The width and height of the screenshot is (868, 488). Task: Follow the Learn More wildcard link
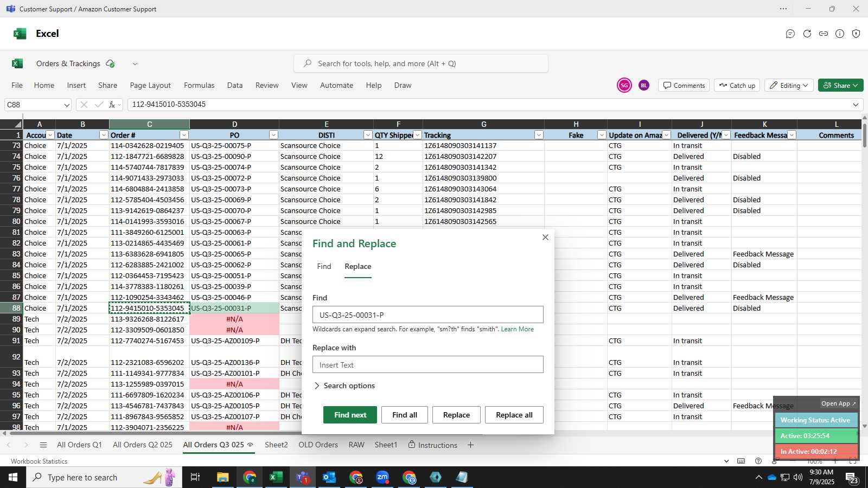517,329
